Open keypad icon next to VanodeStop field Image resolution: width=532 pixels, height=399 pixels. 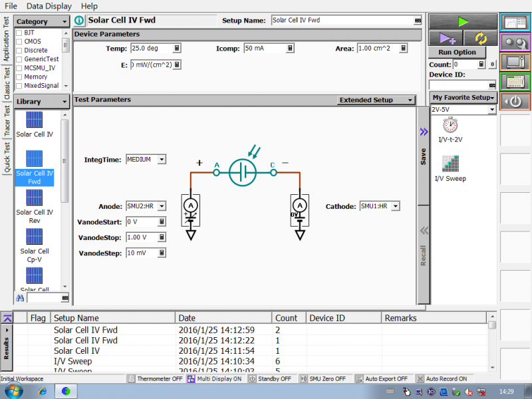click(x=162, y=237)
